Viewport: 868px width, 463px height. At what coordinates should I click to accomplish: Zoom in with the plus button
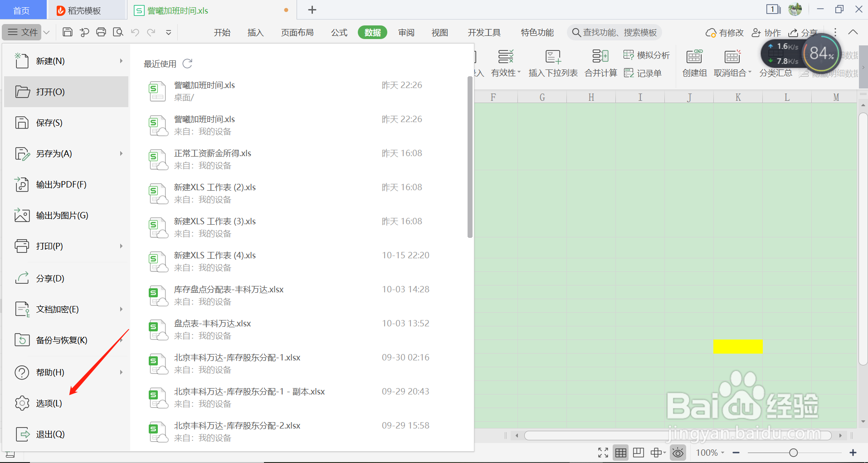(853, 453)
